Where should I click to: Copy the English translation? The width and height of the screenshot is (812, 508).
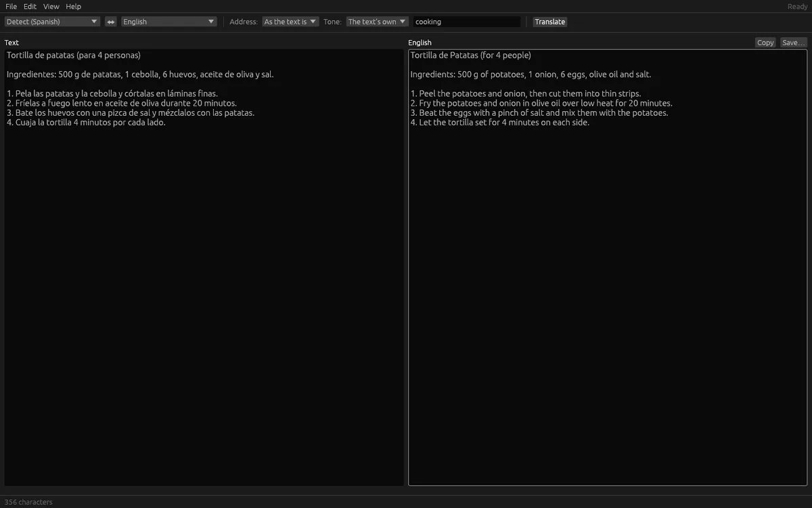click(765, 43)
